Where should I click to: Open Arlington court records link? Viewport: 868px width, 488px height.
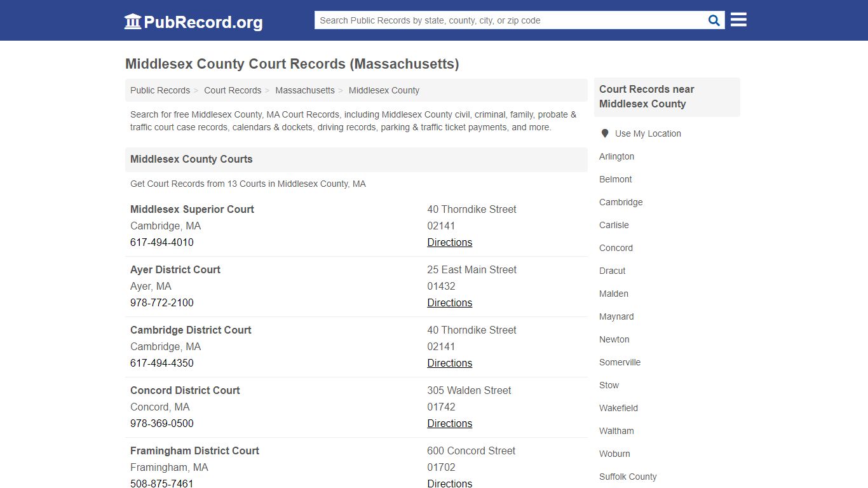tap(616, 156)
